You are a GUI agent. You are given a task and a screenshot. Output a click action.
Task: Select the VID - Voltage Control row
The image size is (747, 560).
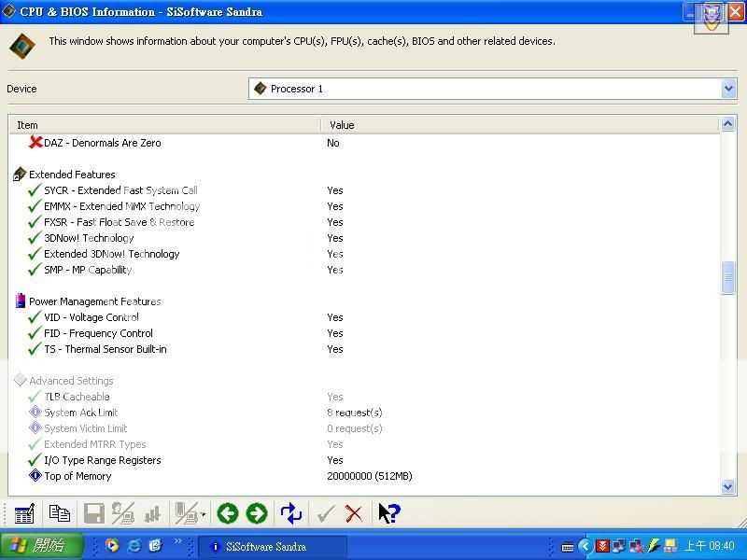[x=92, y=317]
